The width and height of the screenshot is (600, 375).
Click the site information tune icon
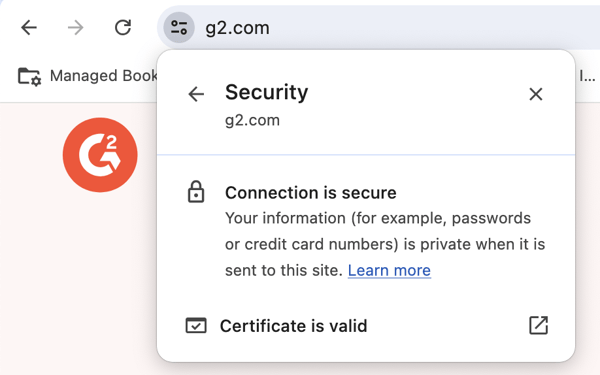(179, 28)
